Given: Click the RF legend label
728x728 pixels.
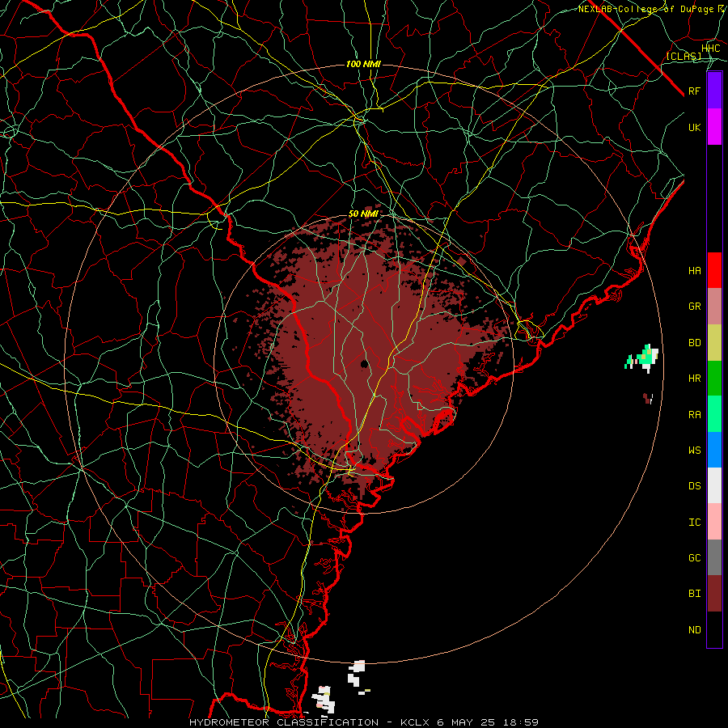Looking at the screenshot, I should [x=694, y=91].
